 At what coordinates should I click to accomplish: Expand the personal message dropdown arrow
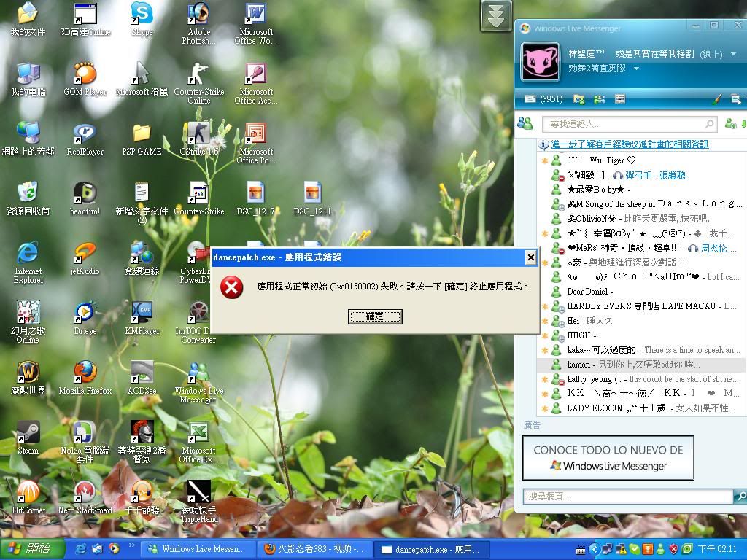(x=636, y=69)
